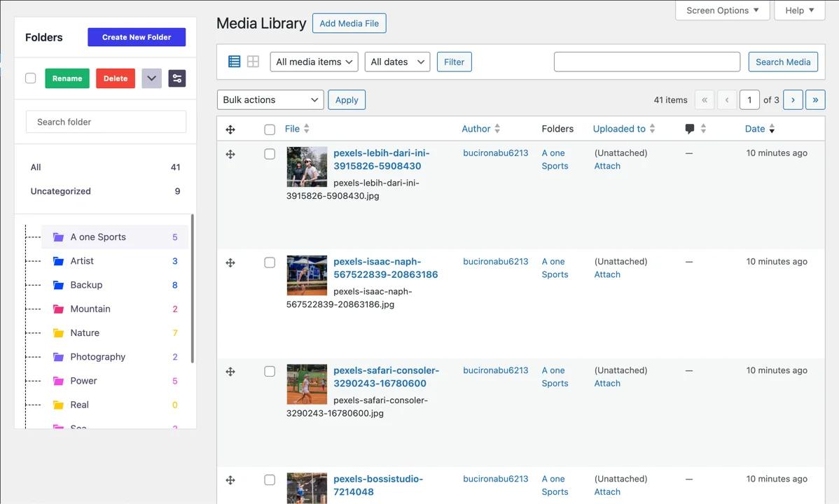Click move handle for pexels-safari-consoler row

tap(230, 371)
